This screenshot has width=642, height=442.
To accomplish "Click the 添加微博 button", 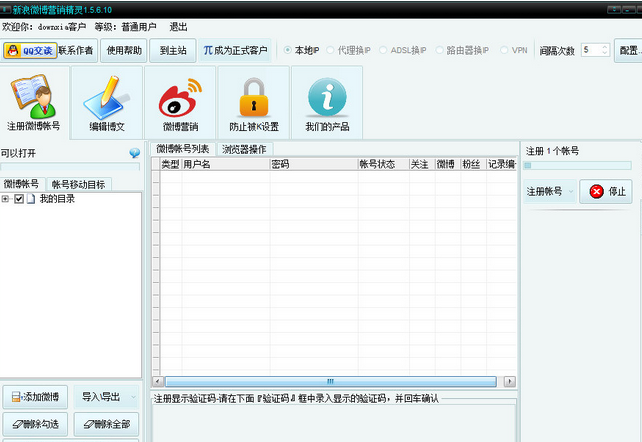I will point(35,397).
